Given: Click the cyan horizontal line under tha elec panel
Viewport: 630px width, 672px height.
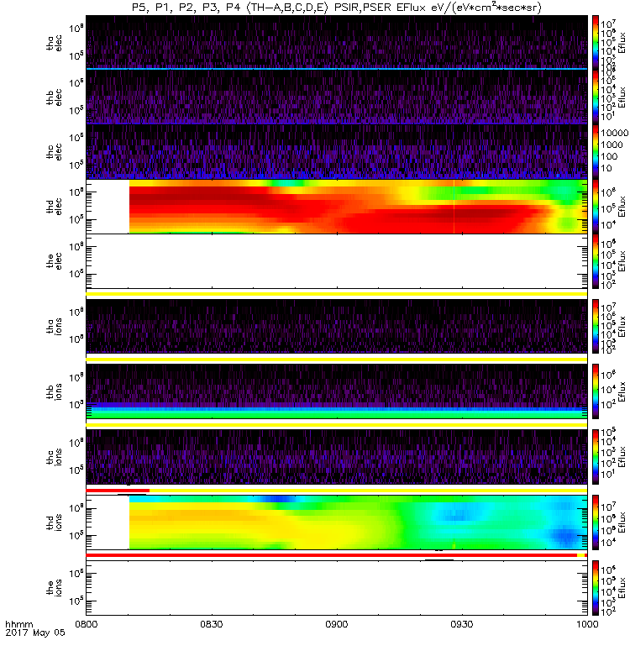Looking at the screenshot, I should 337,69.
